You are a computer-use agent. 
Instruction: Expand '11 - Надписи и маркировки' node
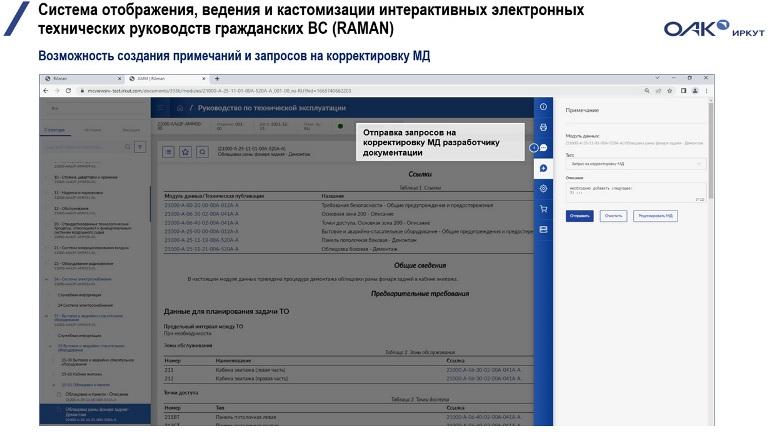pyautogui.click(x=47, y=193)
